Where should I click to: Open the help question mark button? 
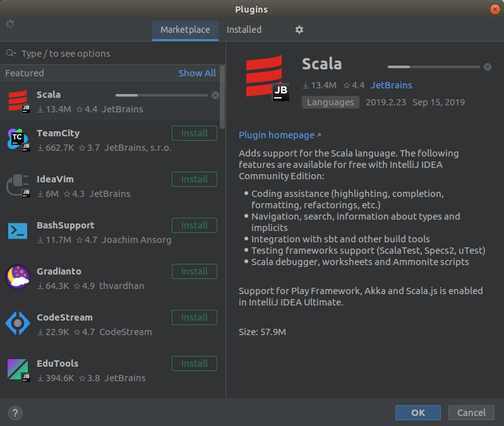tap(15, 413)
